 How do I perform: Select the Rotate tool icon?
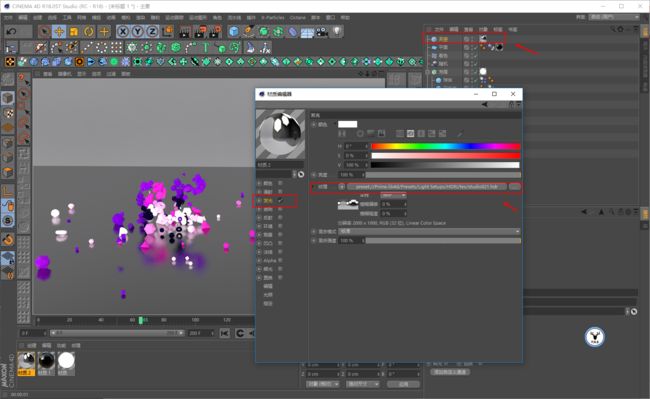point(89,31)
